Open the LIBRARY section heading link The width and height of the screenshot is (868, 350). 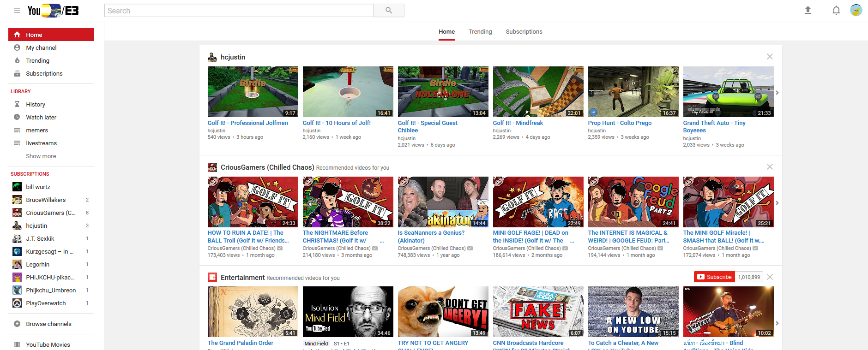pos(21,91)
